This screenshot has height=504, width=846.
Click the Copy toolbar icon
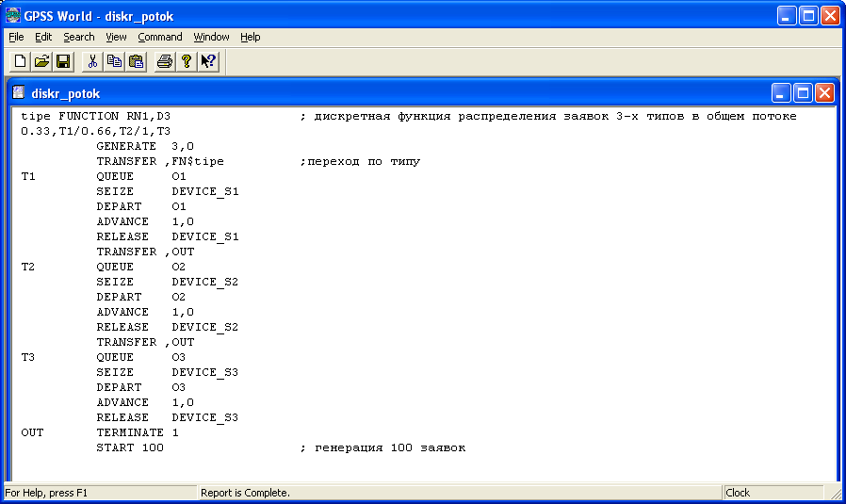click(114, 61)
